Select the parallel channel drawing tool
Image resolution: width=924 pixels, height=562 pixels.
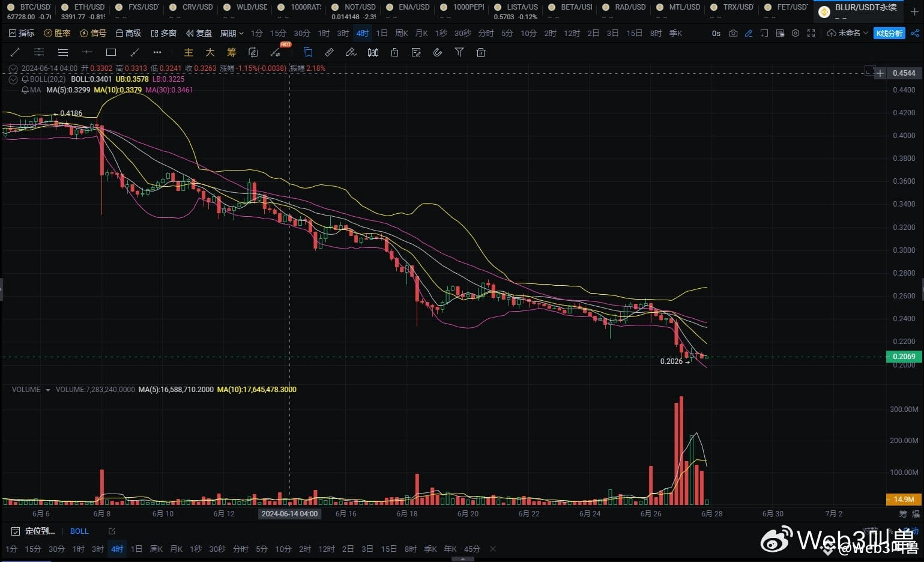(x=39, y=52)
